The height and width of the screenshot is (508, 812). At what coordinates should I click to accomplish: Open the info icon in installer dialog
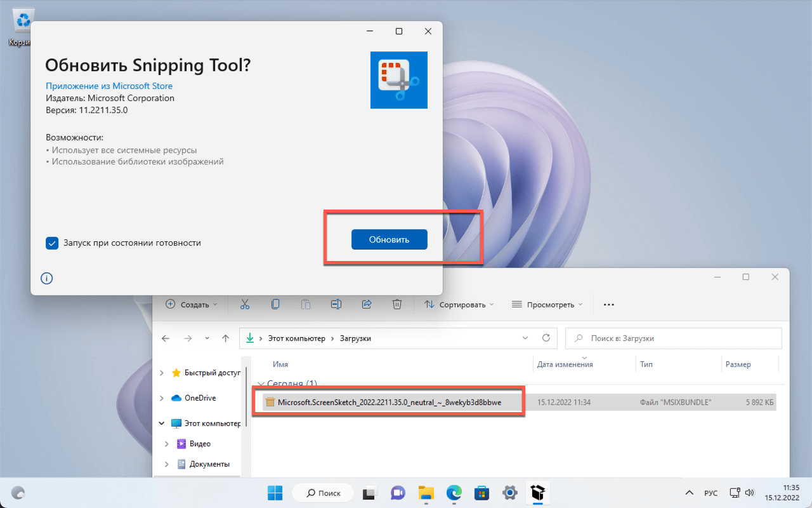click(x=46, y=278)
